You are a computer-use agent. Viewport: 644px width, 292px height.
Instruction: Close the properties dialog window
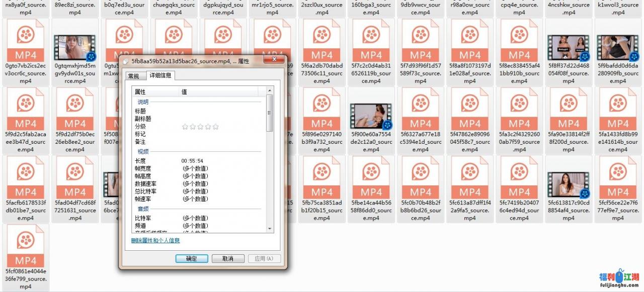tap(275, 60)
